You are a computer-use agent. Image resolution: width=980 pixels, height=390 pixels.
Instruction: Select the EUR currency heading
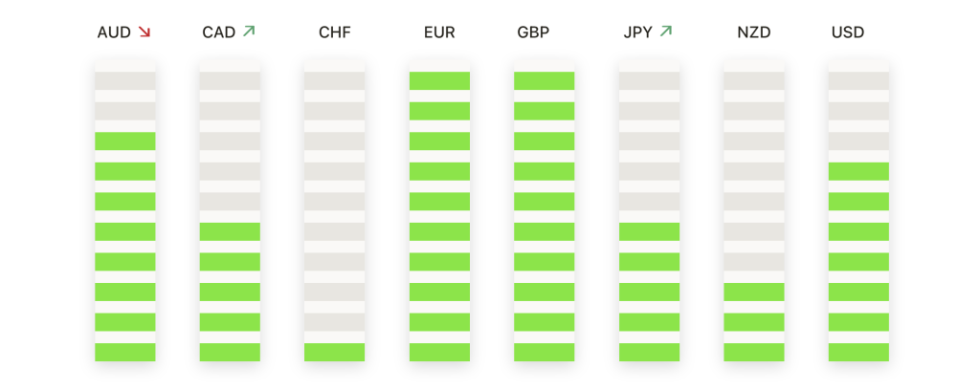pyautogui.click(x=439, y=32)
